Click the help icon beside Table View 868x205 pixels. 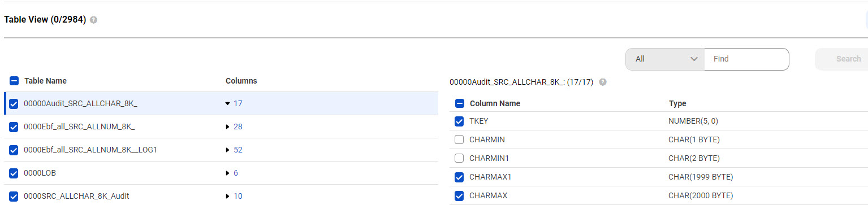point(93,20)
